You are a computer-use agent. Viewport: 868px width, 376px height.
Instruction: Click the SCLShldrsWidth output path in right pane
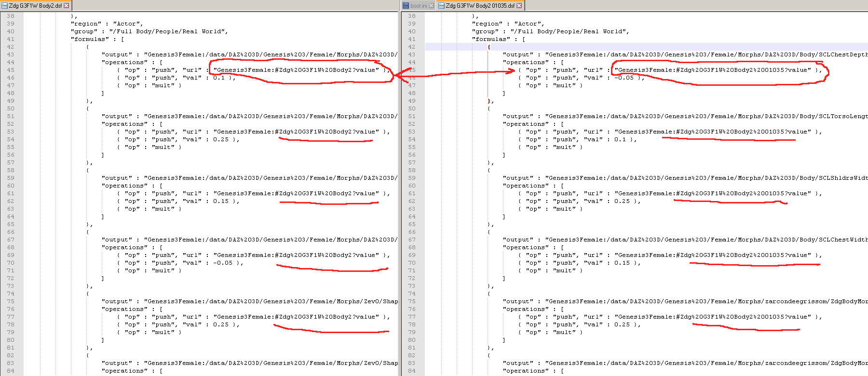click(706, 178)
